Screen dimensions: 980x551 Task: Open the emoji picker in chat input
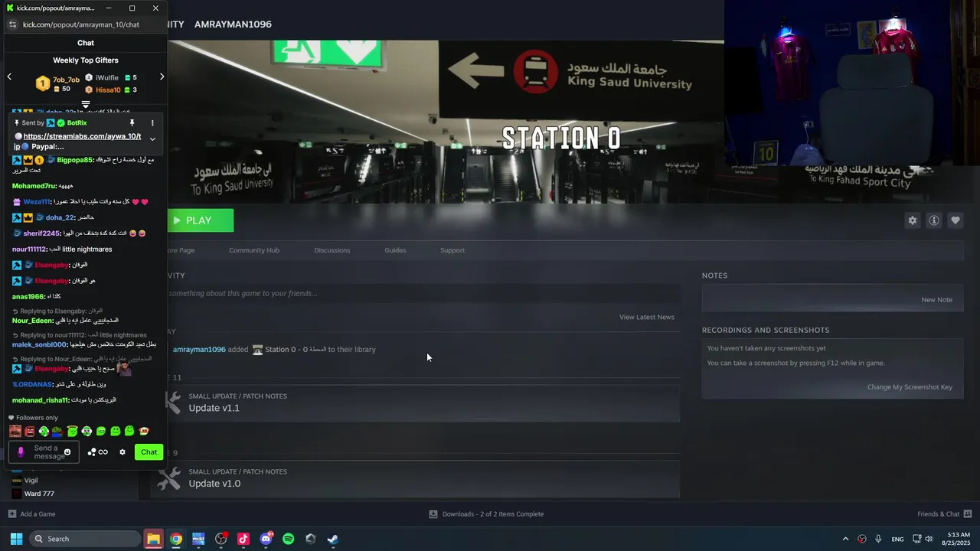point(67,452)
